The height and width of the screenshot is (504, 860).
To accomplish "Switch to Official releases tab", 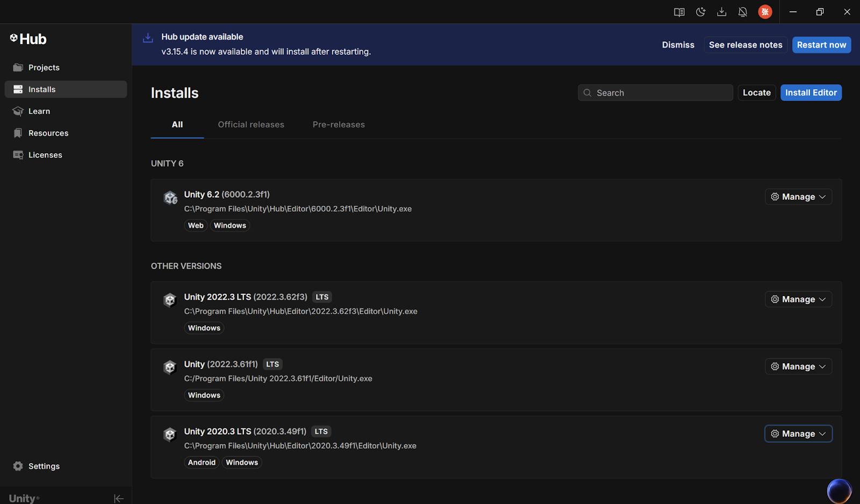I will coord(251,125).
